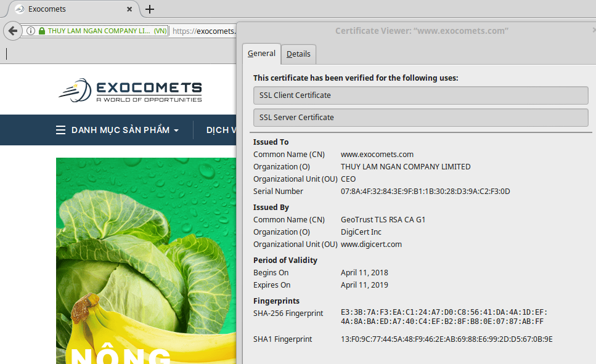Click issuer unit www.digicert.com
The height and width of the screenshot is (364, 596).
[x=371, y=245]
